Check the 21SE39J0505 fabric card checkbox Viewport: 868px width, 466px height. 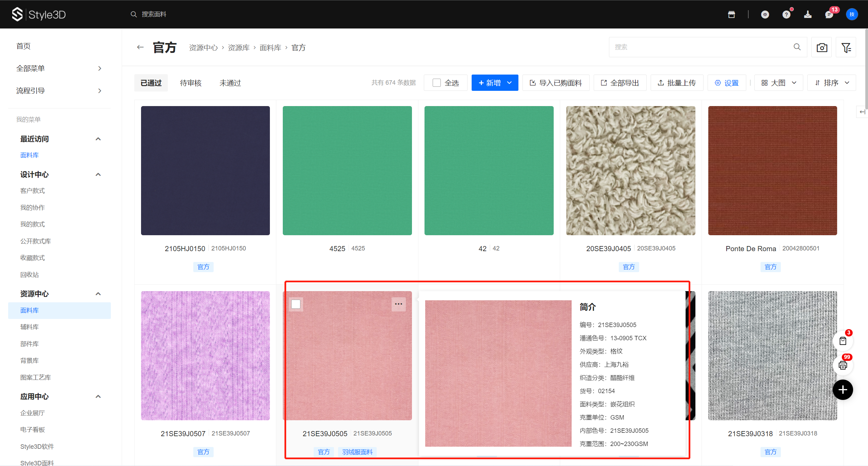click(296, 304)
